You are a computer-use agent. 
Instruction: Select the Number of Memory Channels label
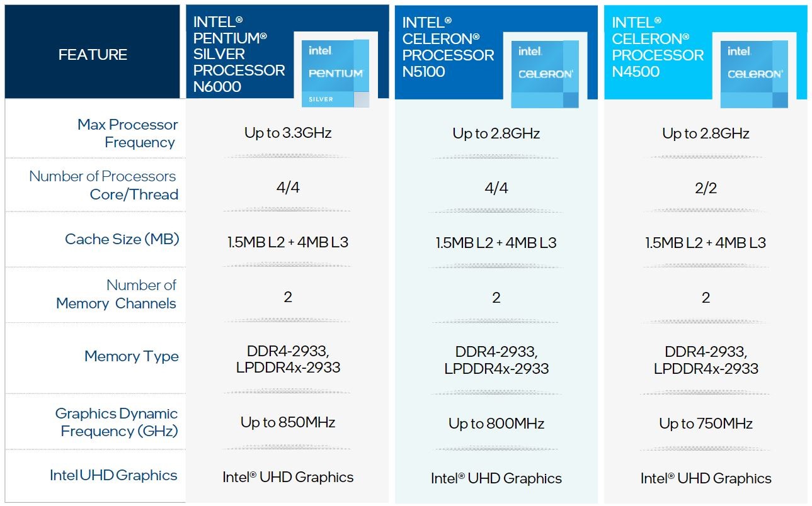117,295
